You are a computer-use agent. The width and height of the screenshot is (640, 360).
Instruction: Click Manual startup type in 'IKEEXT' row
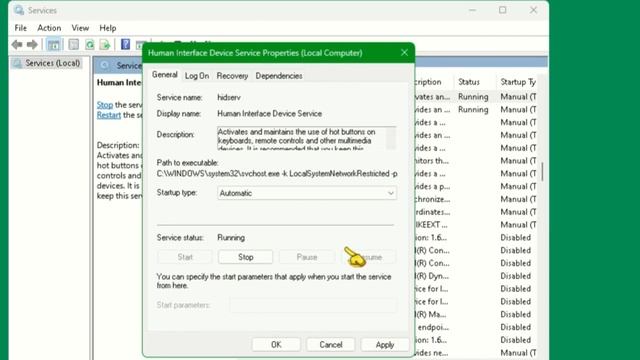point(518,225)
